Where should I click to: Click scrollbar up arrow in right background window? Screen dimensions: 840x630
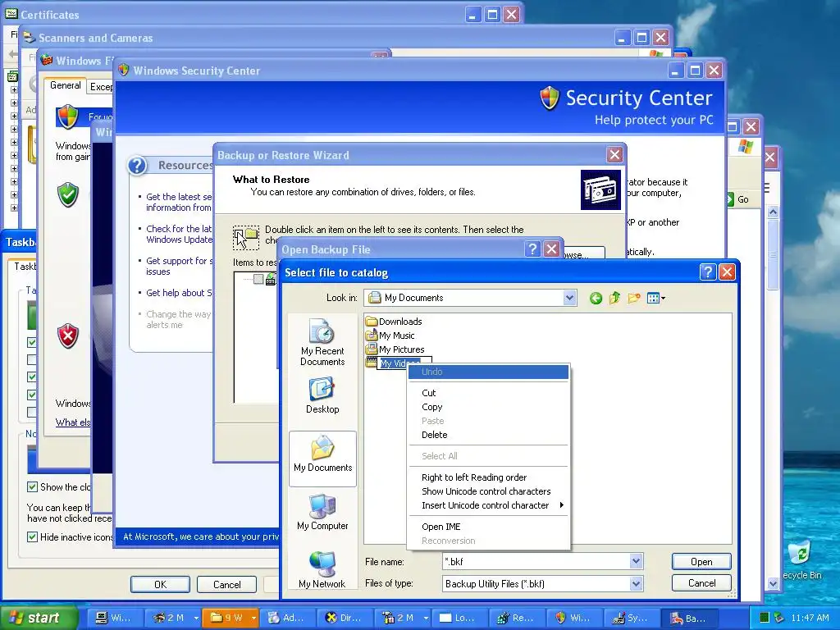click(773, 212)
